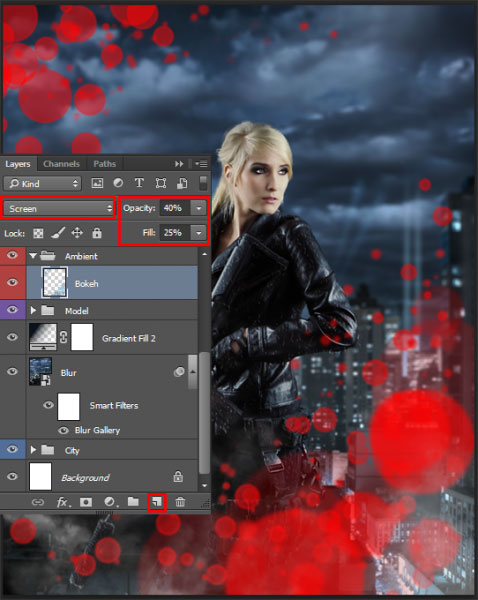Create a new group folder icon
This screenshot has width=478, height=600.
[133, 501]
